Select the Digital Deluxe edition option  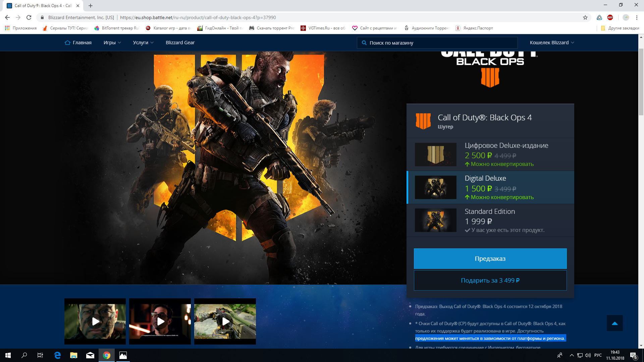click(x=490, y=187)
